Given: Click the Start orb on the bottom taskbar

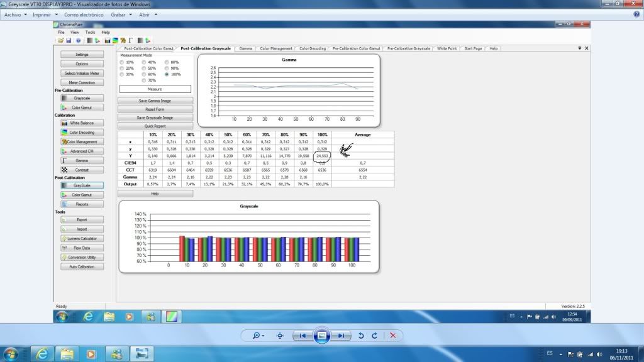Looking at the screenshot, I should 11,354.
